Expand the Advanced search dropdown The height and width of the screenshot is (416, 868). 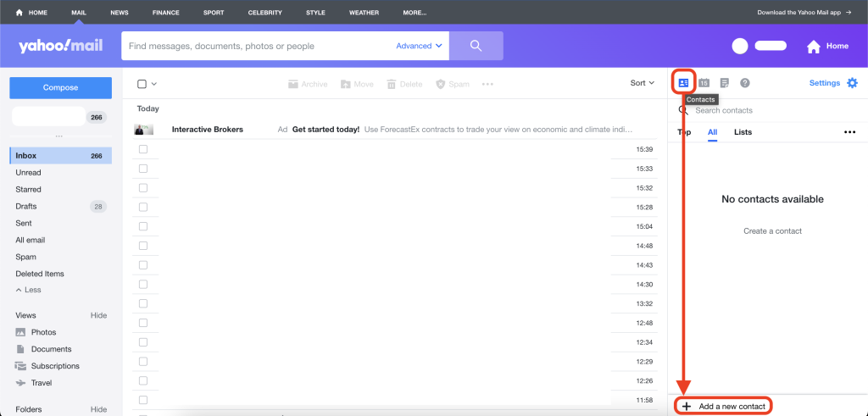pyautogui.click(x=419, y=46)
